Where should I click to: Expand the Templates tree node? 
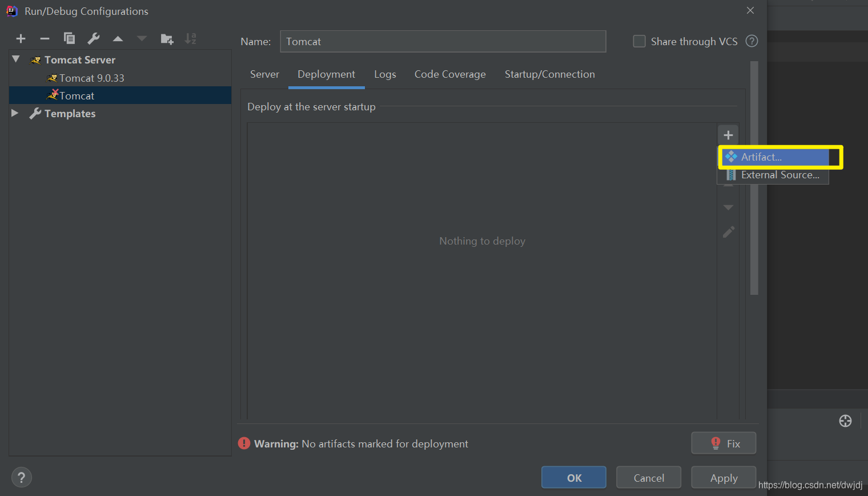pos(15,113)
